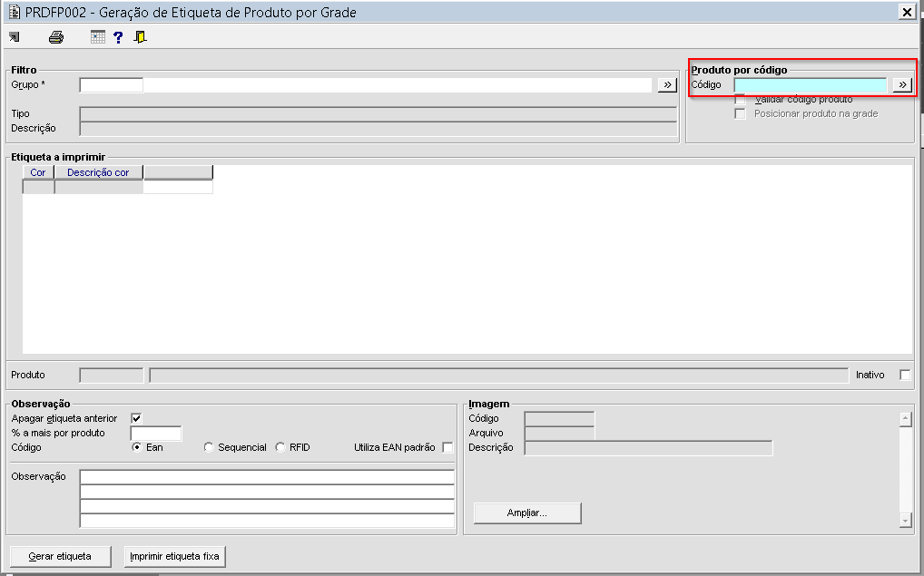
Task: Toggle Validar código produto checkbox
Action: click(x=740, y=100)
